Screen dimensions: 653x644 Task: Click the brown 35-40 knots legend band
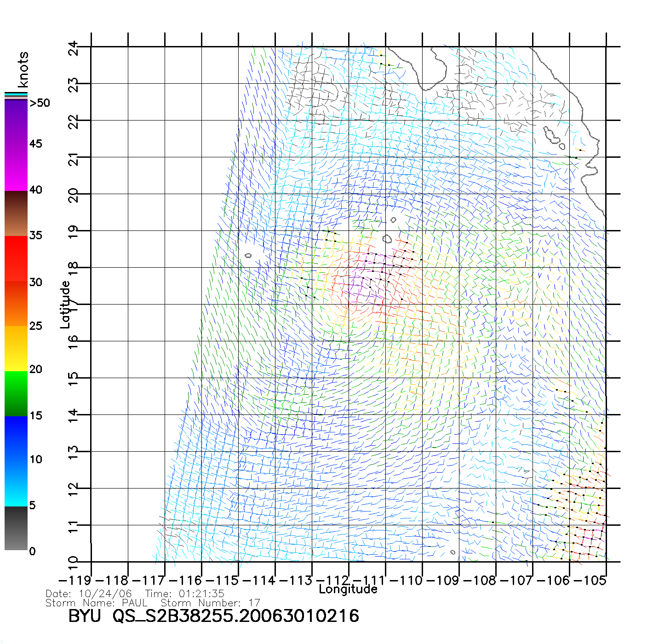point(16,213)
